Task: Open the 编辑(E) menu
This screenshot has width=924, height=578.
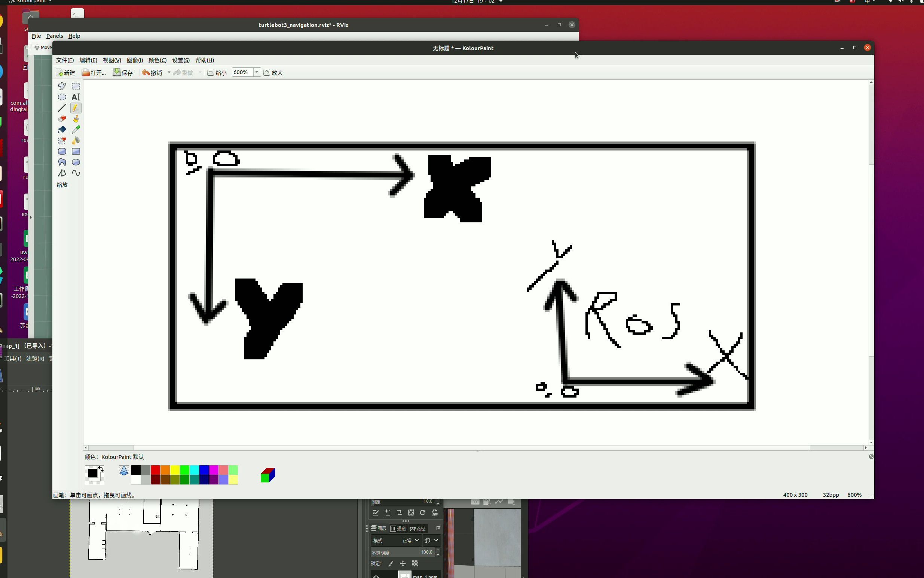Action: click(88, 60)
